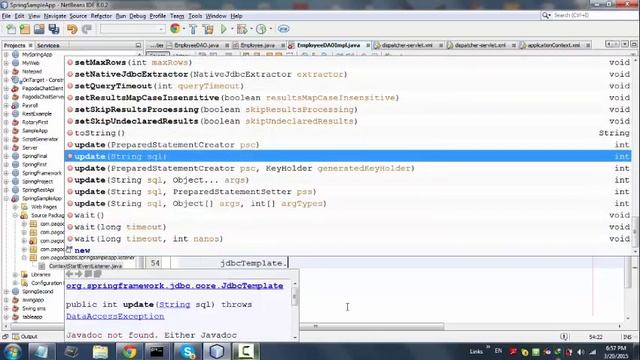Click the Build Project hammer icon
The width and height of the screenshot is (640, 360).
[x=193, y=29]
